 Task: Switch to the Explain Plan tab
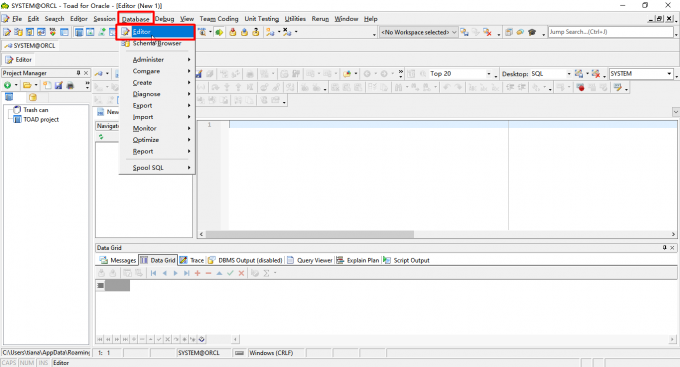pos(358,260)
